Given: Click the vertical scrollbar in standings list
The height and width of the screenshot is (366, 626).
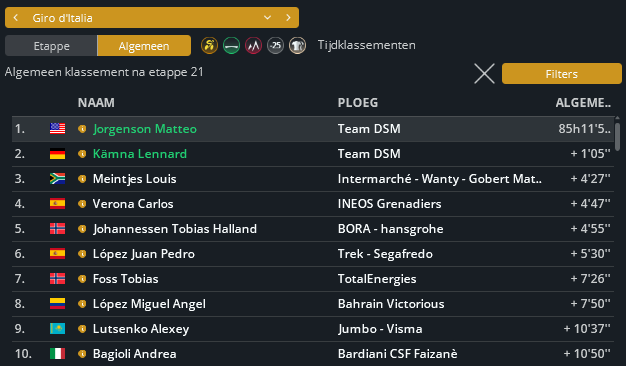Looking at the screenshot, I should [x=618, y=137].
